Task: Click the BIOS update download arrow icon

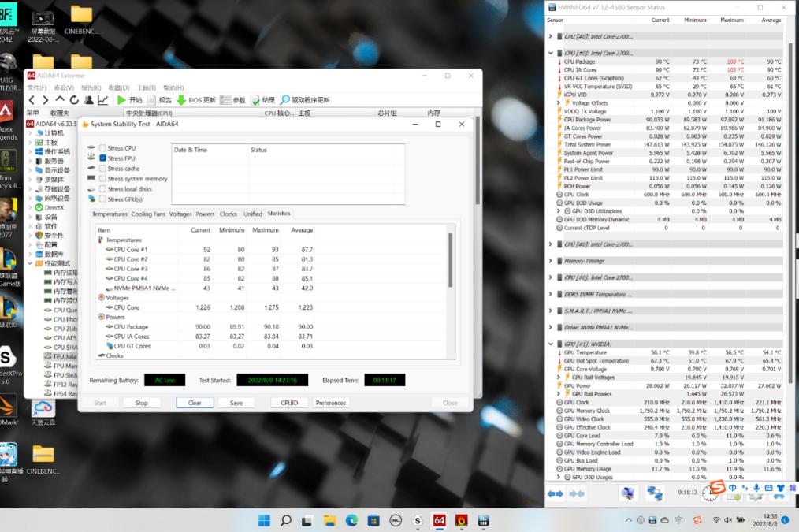Action: pyautogui.click(x=181, y=100)
